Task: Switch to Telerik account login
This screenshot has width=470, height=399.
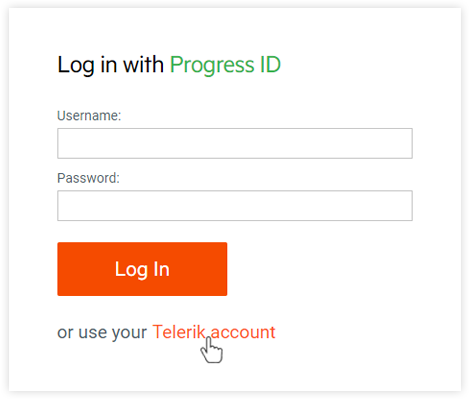Action: click(x=214, y=332)
